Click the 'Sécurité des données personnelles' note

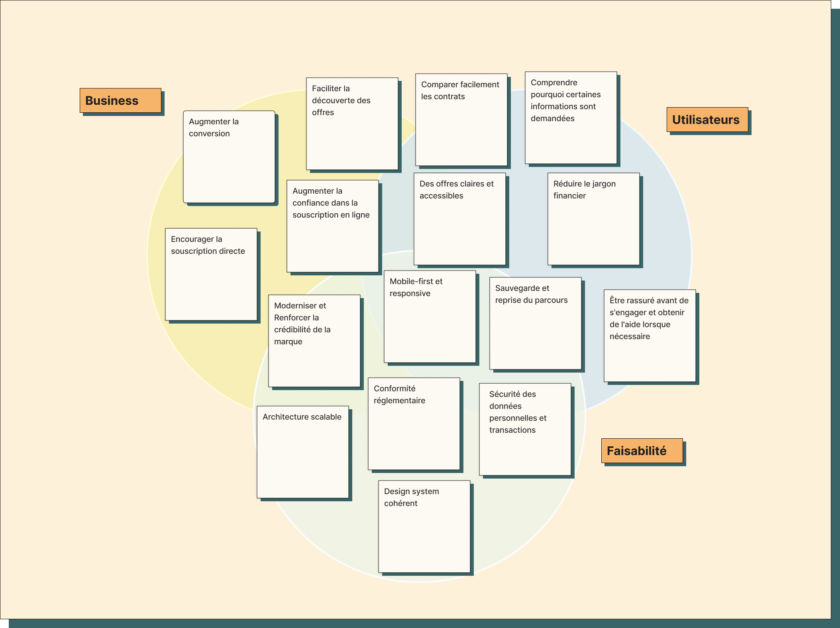pos(525,429)
